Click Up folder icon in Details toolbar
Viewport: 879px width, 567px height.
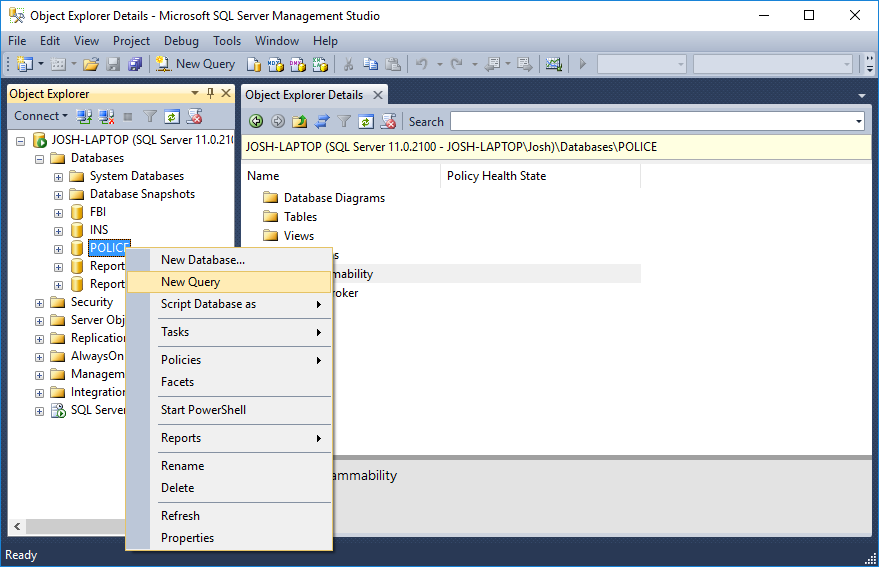(x=300, y=122)
